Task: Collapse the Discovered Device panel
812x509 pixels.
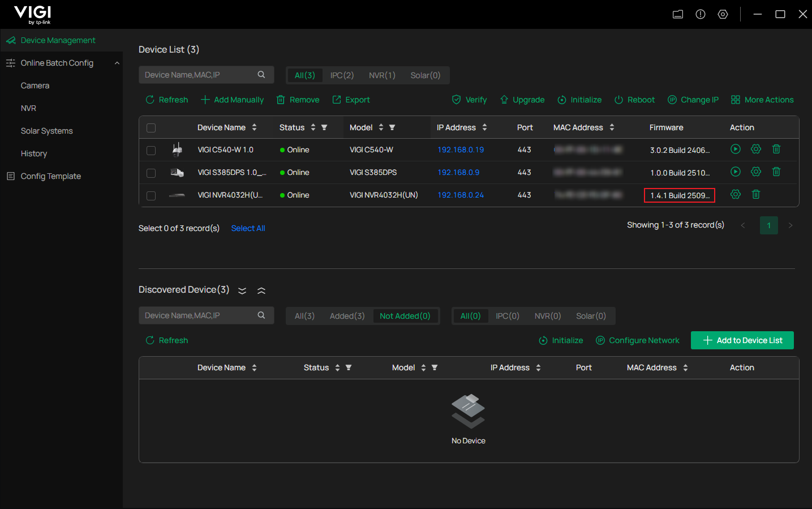Action: tap(261, 290)
